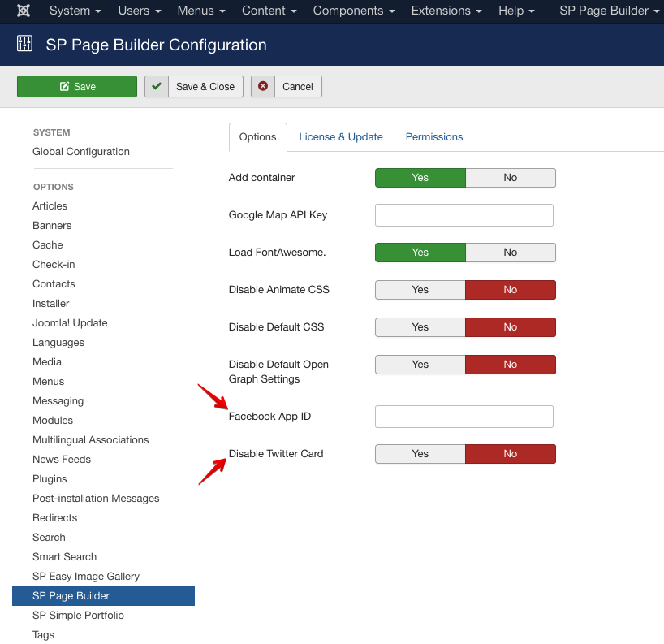Open News Feeds options
The height and width of the screenshot is (644, 664).
pyautogui.click(x=62, y=460)
